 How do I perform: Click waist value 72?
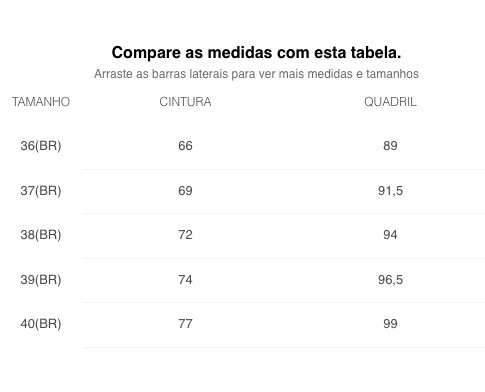(x=185, y=235)
